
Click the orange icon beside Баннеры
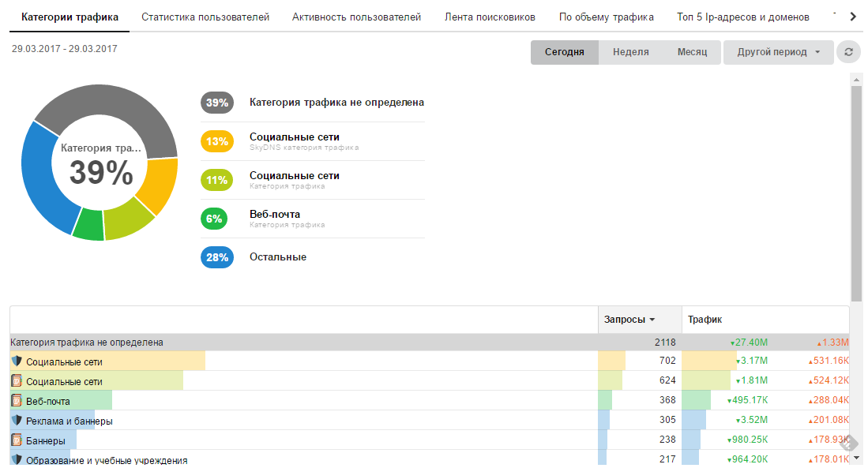pyautogui.click(x=17, y=440)
